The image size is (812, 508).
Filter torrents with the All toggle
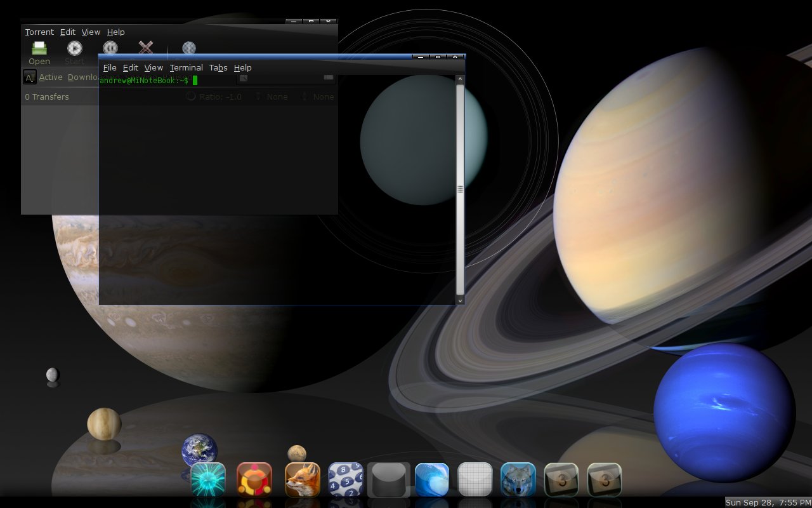click(x=30, y=77)
